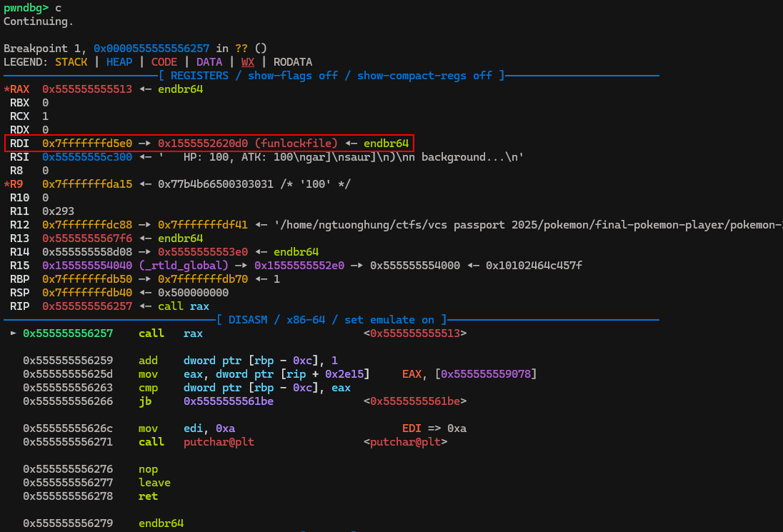Image resolution: width=783 pixels, height=532 pixels.
Task: Select the RODATA legend label
Action: [292, 62]
